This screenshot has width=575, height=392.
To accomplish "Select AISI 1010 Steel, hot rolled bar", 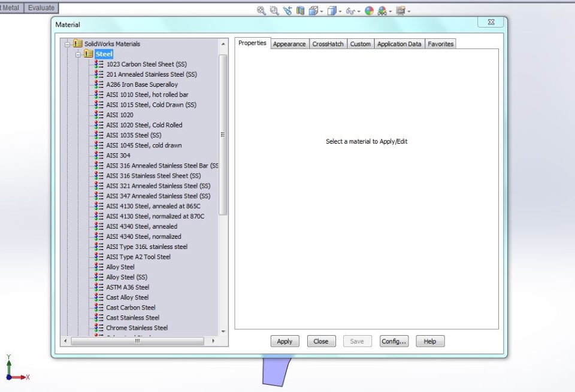I will coord(147,95).
